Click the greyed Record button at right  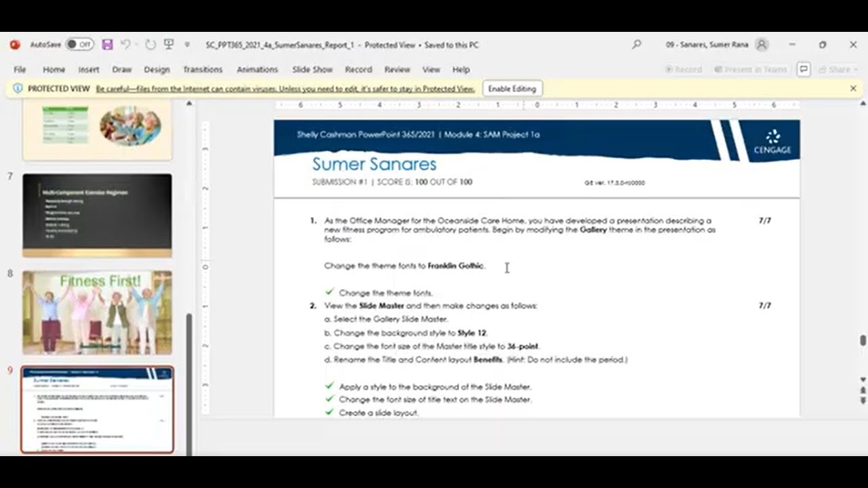(x=683, y=70)
